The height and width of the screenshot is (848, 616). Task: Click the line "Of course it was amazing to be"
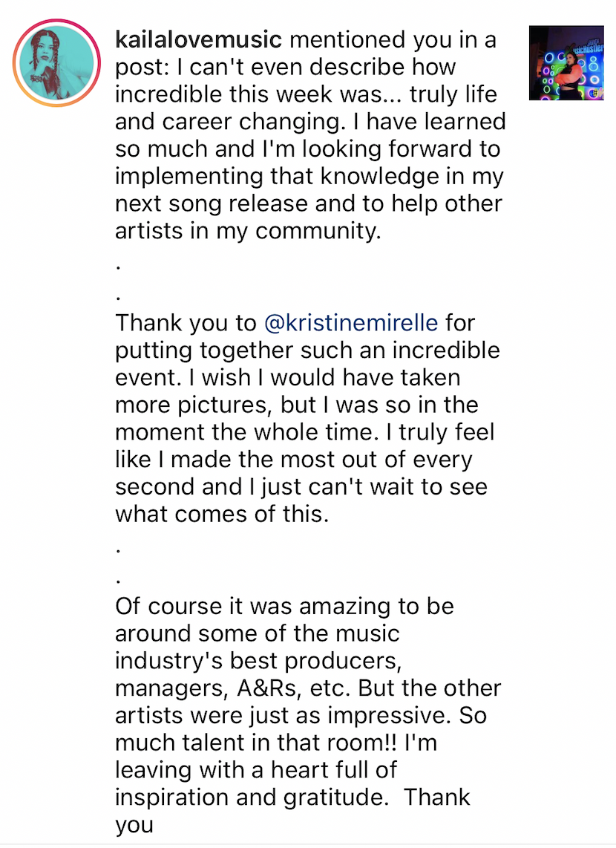pos(284,606)
